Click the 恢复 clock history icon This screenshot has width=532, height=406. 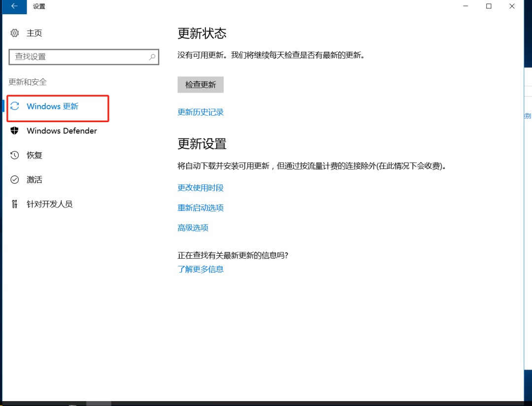[15, 155]
